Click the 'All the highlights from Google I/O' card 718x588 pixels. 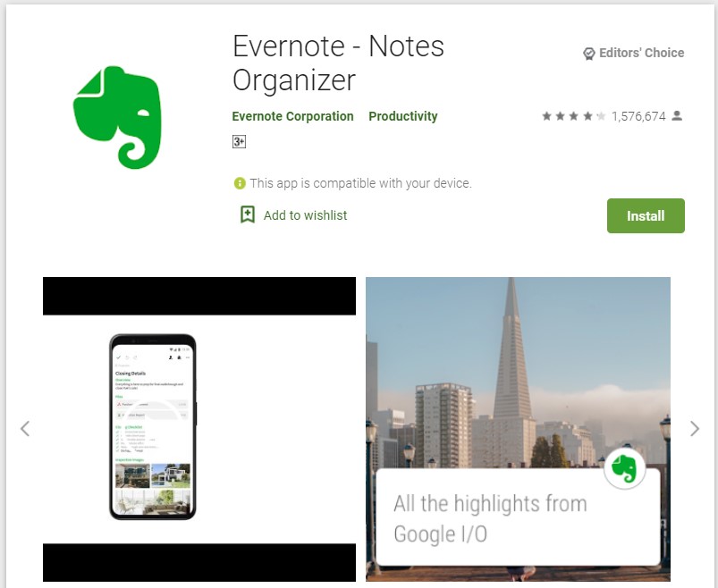pos(518,518)
